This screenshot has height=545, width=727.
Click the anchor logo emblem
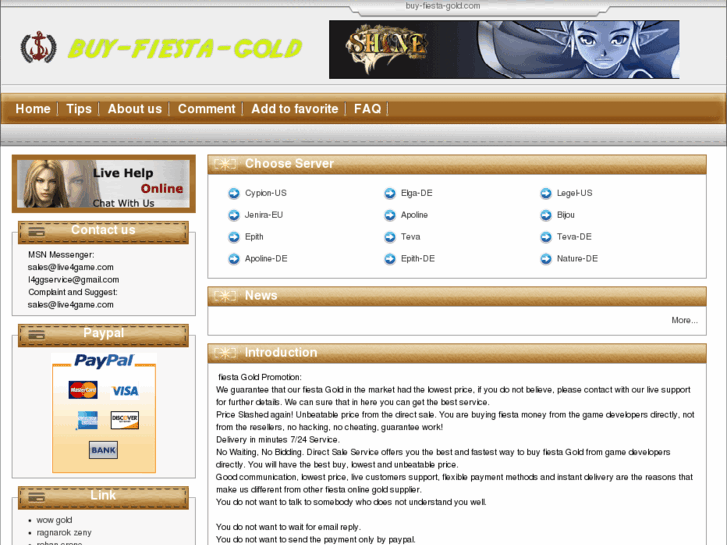pos(38,47)
